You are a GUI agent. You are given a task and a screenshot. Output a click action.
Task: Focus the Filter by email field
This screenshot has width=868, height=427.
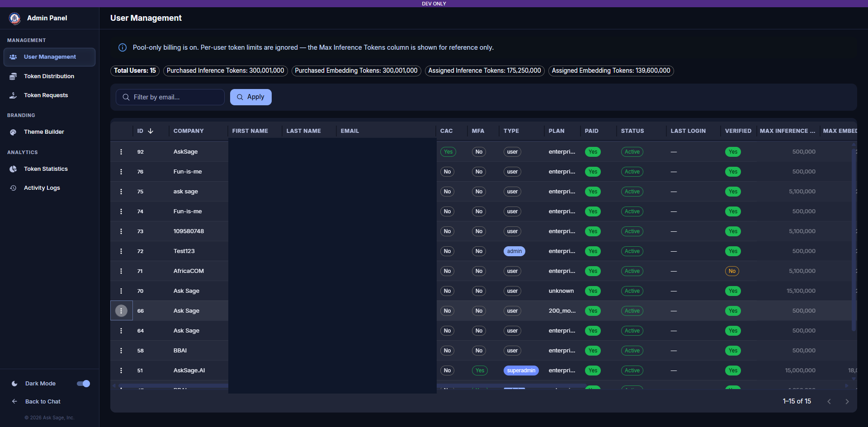[170, 97]
